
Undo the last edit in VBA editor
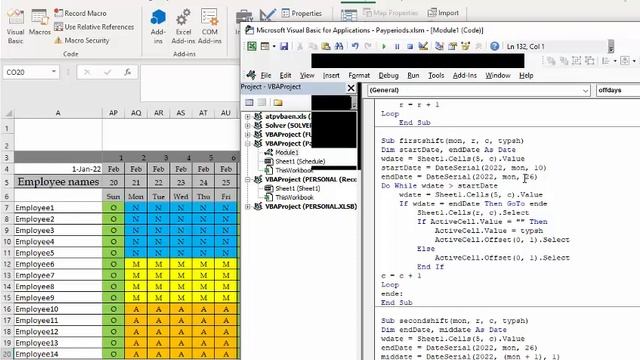355,46
